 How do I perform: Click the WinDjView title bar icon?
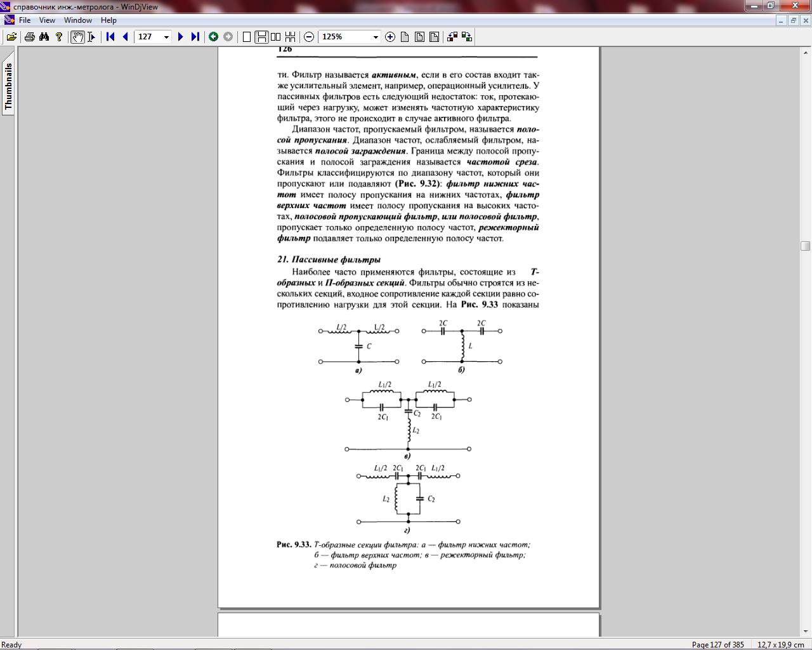click(6, 6)
